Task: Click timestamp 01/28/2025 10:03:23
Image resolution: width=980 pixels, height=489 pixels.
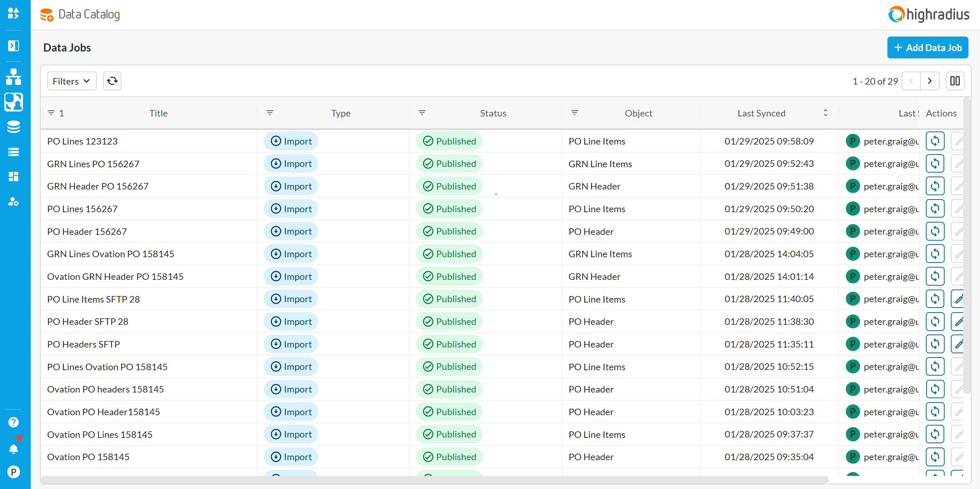Action: pos(769,412)
